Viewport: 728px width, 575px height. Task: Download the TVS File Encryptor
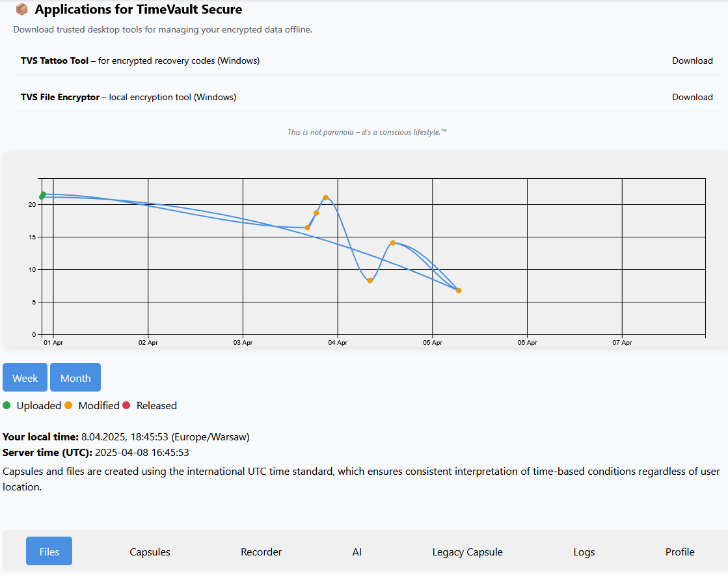pyautogui.click(x=692, y=97)
